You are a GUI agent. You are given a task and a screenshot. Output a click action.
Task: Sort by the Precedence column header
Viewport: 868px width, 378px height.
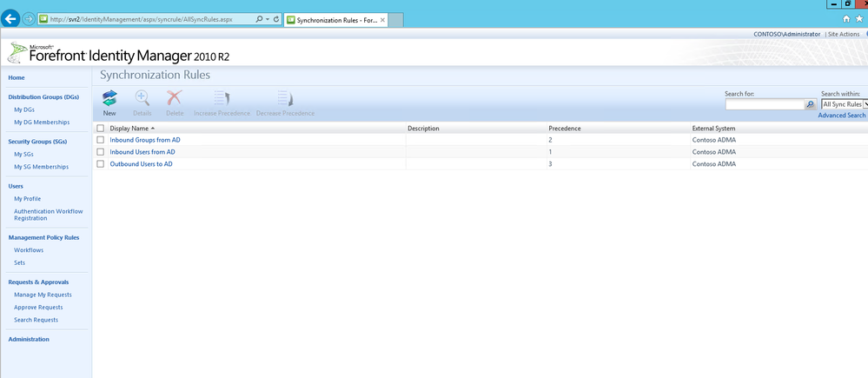pyautogui.click(x=565, y=129)
